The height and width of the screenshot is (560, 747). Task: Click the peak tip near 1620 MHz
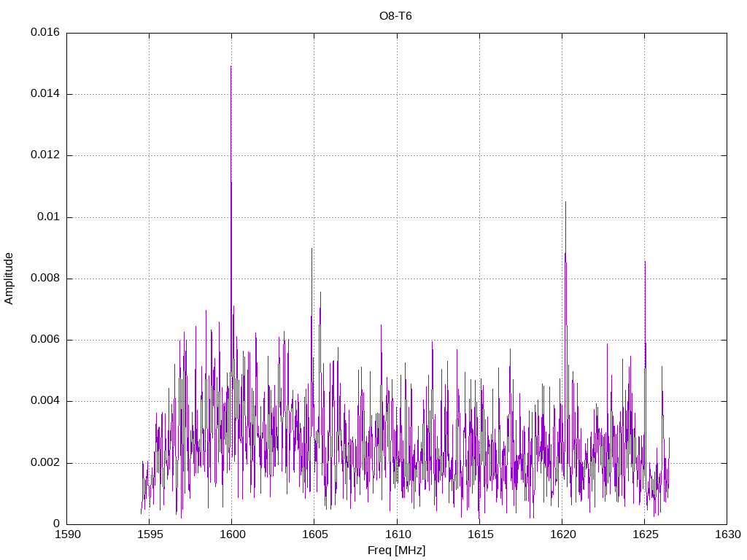[565, 202]
